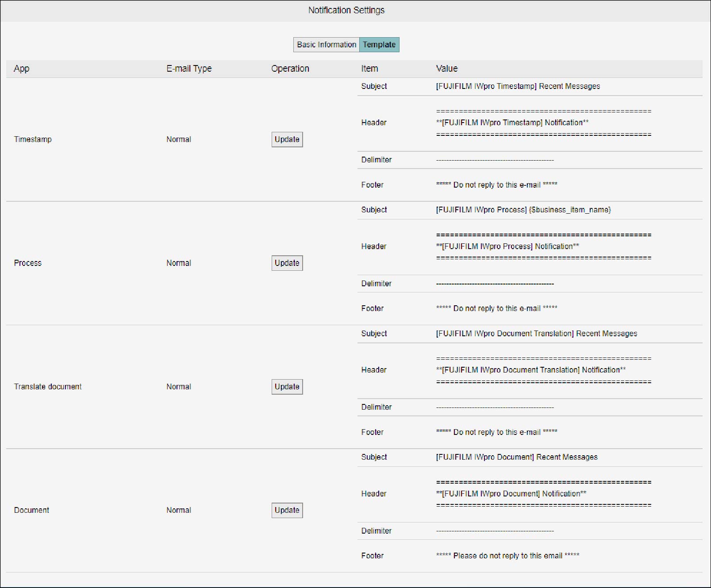Click the Timestamp app name

click(33, 139)
